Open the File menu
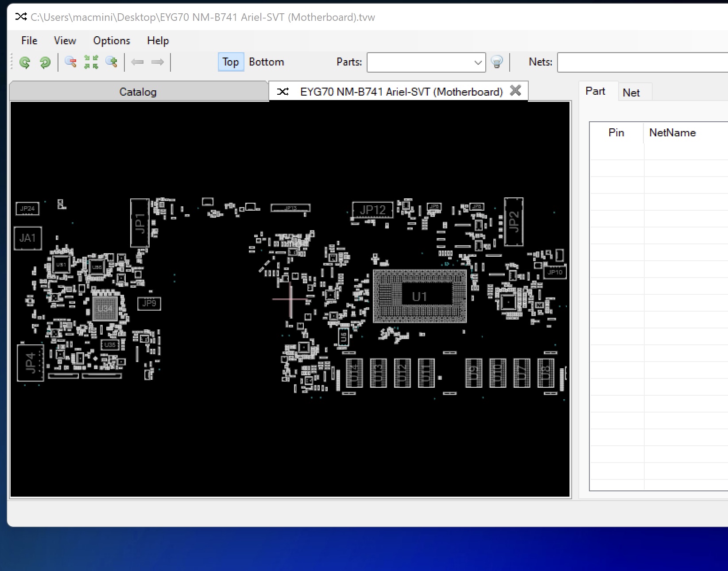Image resolution: width=728 pixels, height=571 pixels. tap(29, 41)
